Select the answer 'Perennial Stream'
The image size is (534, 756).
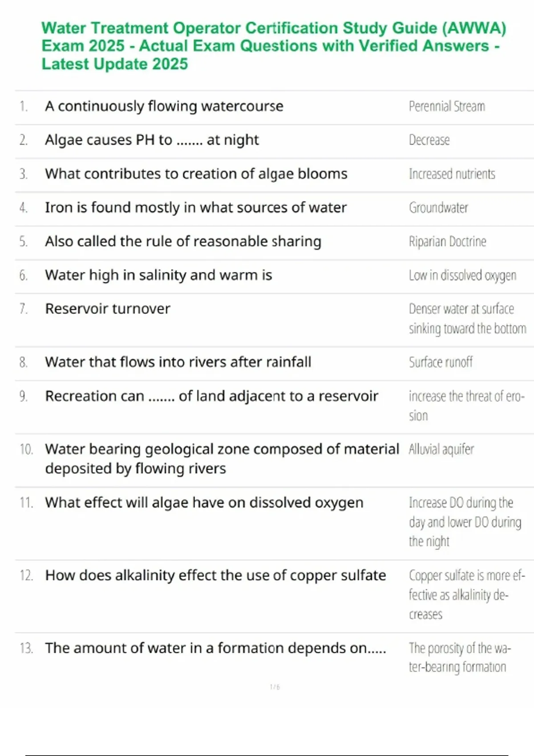[x=447, y=106]
